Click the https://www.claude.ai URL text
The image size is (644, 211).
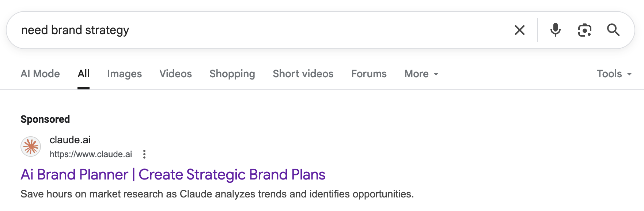(91, 154)
